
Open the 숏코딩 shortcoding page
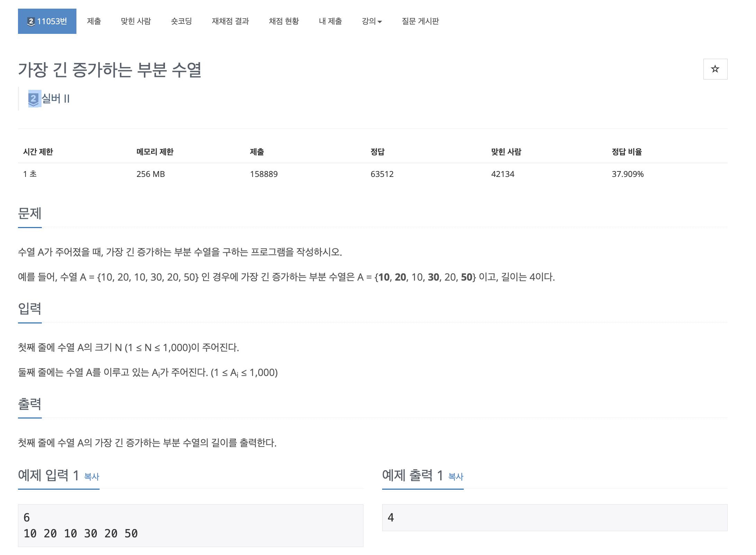pyautogui.click(x=182, y=21)
